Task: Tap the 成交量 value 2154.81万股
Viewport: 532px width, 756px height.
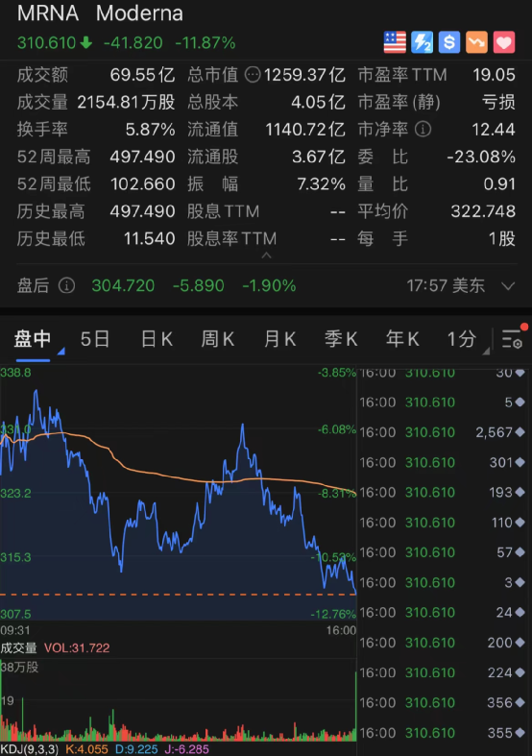Action: click(x=126, y=102)
